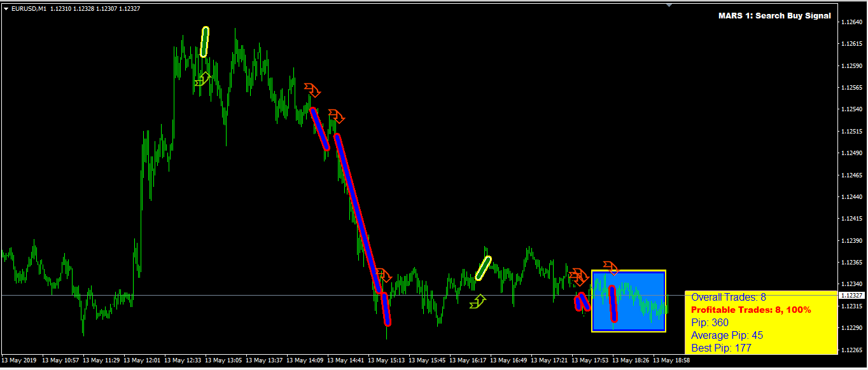Click the 13 May 2019 date label

tap(18, 360)
